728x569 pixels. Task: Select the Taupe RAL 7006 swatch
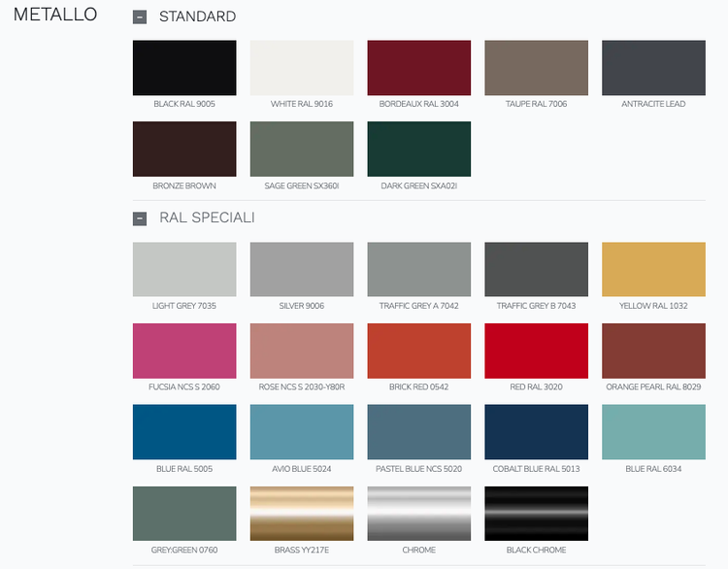click(536, 68)
